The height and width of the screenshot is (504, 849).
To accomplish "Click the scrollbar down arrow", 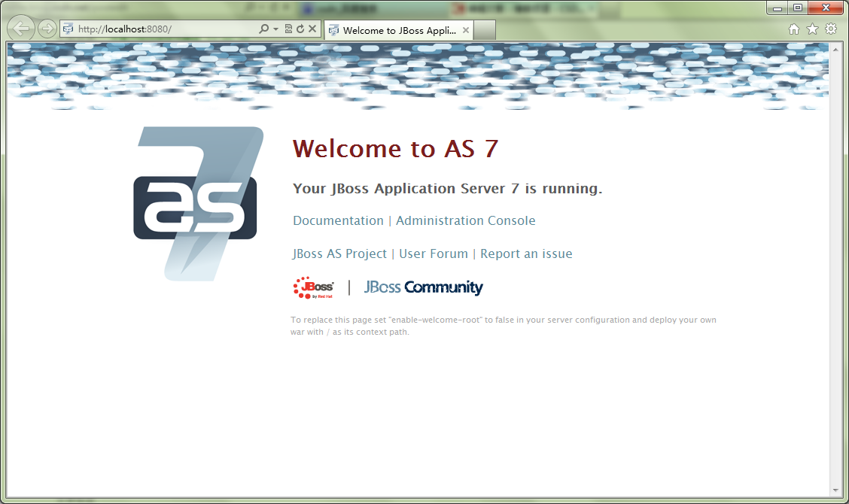I will pos(836,490).
